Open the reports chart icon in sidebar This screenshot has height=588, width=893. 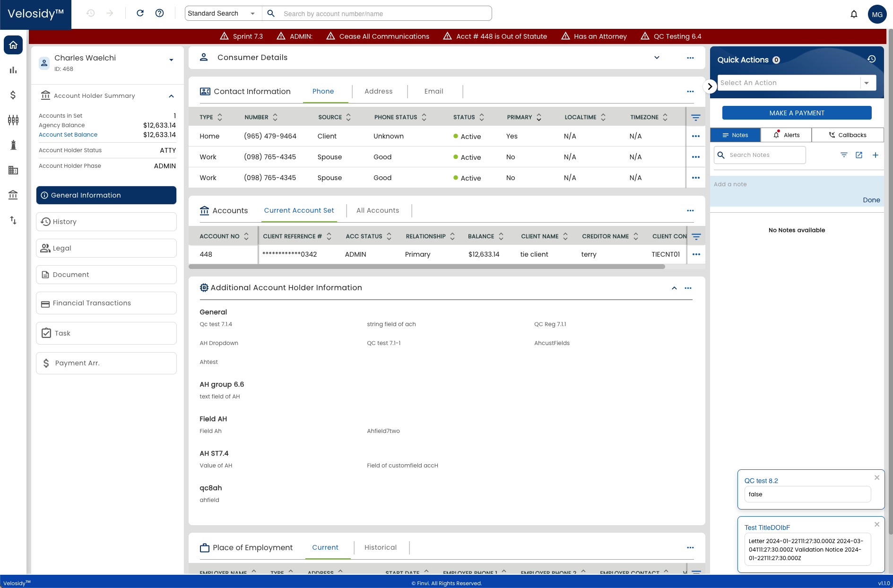[13, 69]
